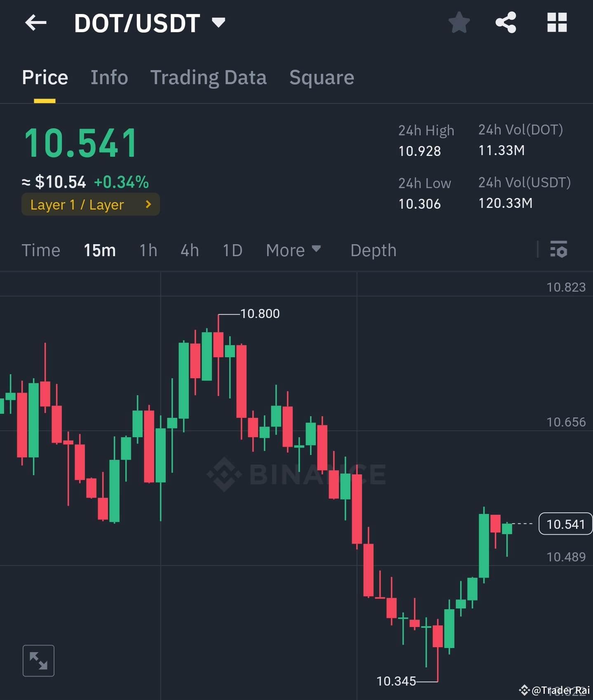
Task: Select the Time option for tick chart
Action: point(41,250)
